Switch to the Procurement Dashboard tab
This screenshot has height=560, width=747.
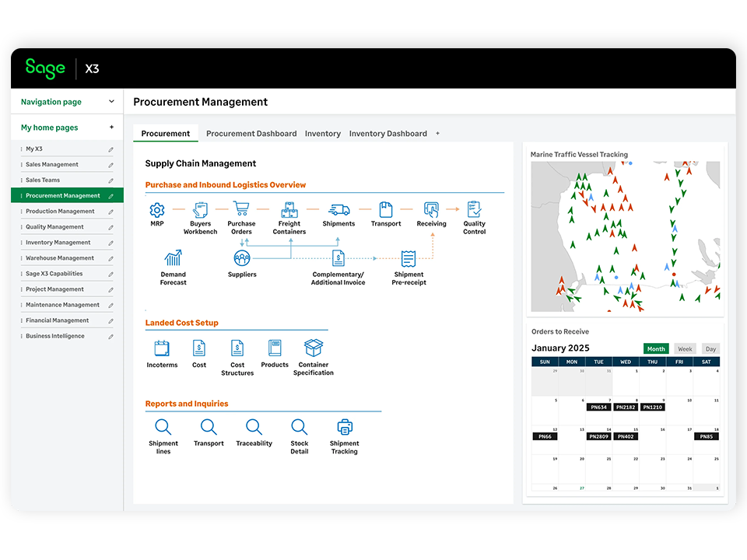pyautogui.click(x=251, y=134)
